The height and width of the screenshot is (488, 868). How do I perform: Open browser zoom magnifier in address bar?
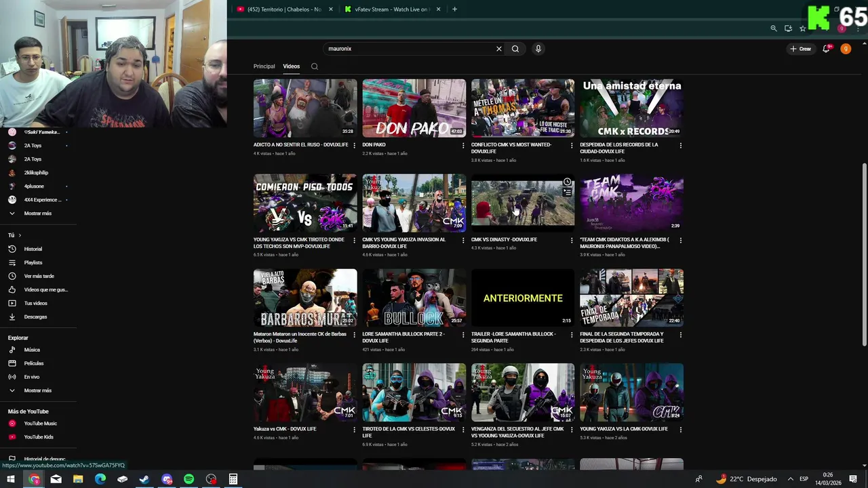pyautogui.click(x=774, y=28)
